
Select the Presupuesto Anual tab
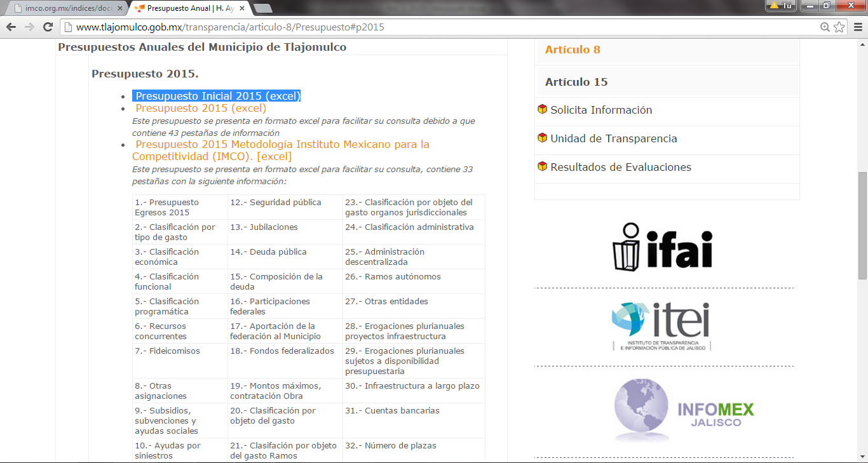point(191,8)
